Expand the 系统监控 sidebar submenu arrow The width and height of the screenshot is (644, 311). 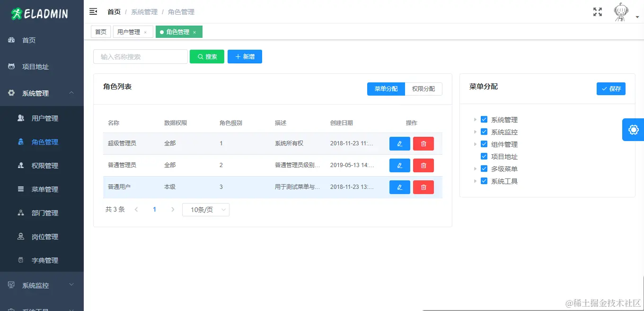point(71,284)
